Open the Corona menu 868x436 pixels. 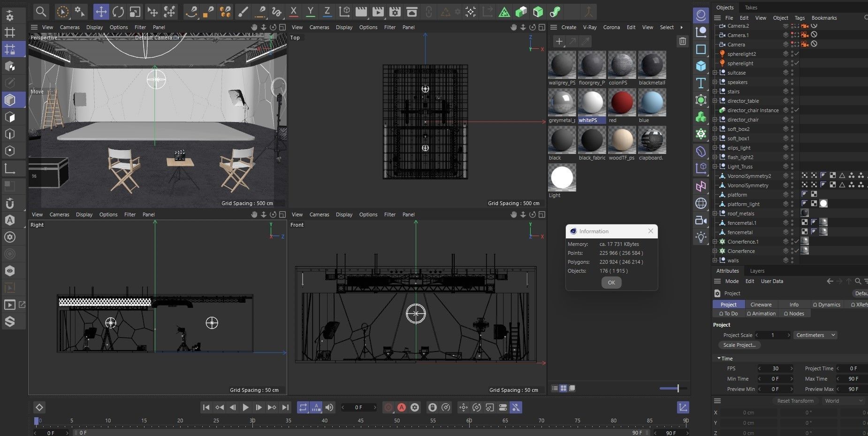611,27
